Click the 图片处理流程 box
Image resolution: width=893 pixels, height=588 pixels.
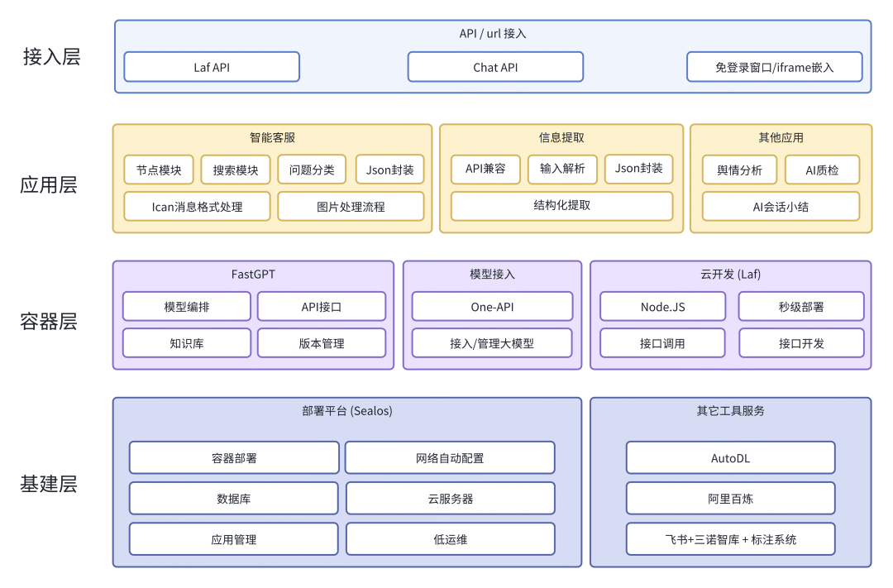(x=351, y=206)
